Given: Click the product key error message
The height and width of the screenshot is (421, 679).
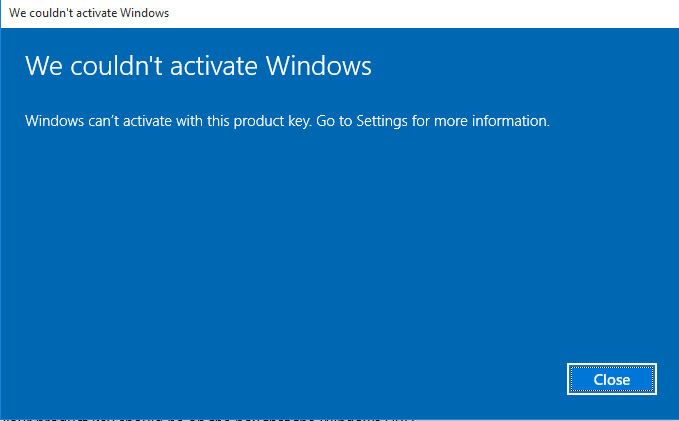Looking at the screenshot, I should click(x=288, y=121).
